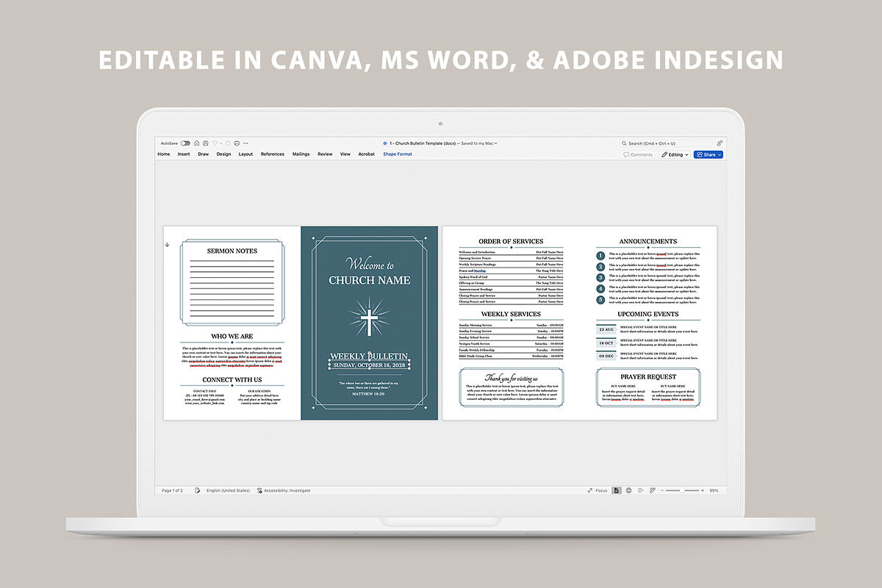
Task: Click the zoom out minus button
Action: pyautogui.click(x=662, y=490)
